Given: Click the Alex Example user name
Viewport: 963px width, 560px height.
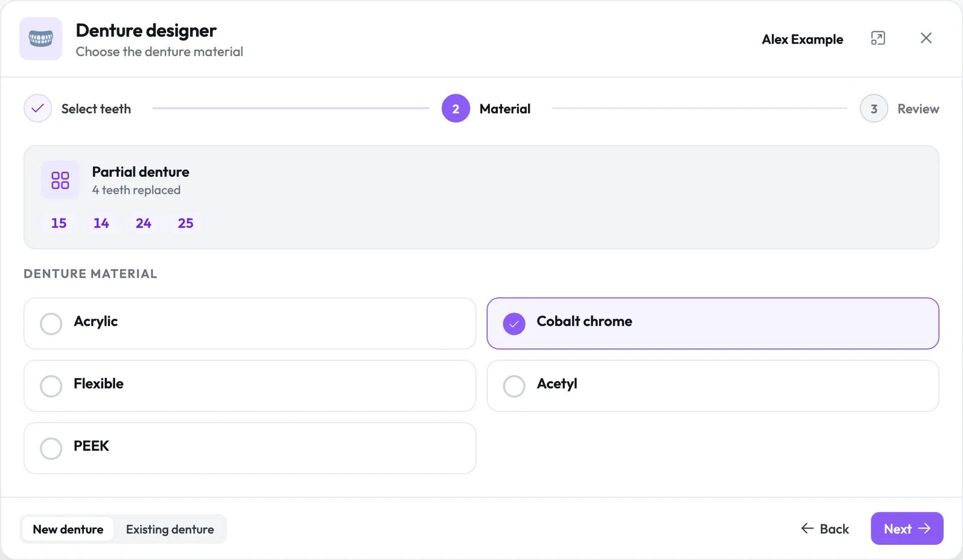Looking at the screenshot, I should [802, 39].
